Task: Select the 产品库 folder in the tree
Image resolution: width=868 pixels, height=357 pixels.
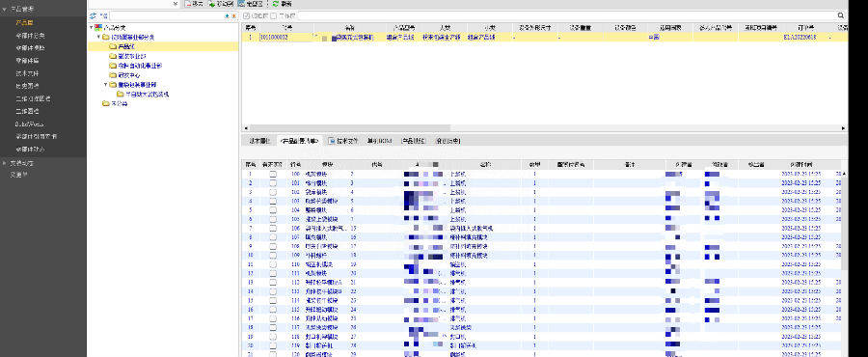Action: point(127,46)
